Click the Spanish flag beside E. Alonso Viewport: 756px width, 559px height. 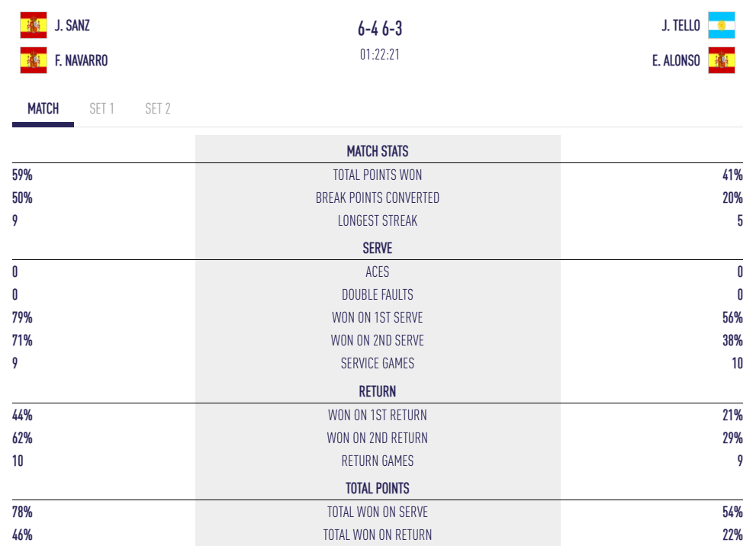tap(721, 60)
